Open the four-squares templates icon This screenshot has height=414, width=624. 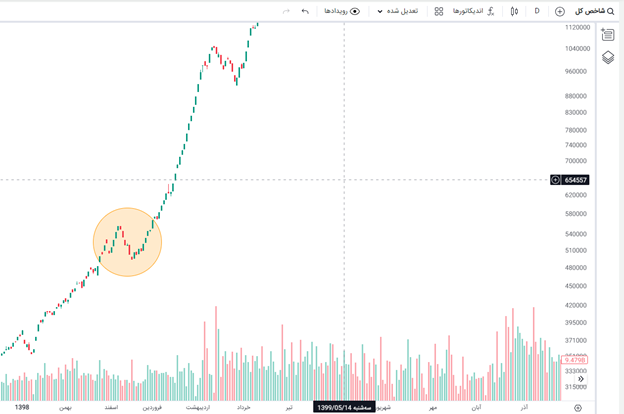pos(439,11)
